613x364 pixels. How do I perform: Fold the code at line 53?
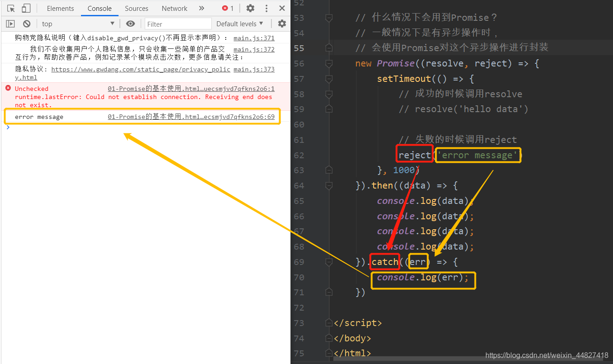(329, 18)
